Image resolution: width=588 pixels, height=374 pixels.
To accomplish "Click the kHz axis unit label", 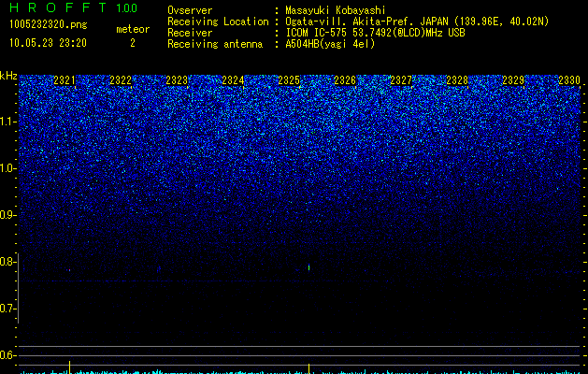I will (8, 76).
